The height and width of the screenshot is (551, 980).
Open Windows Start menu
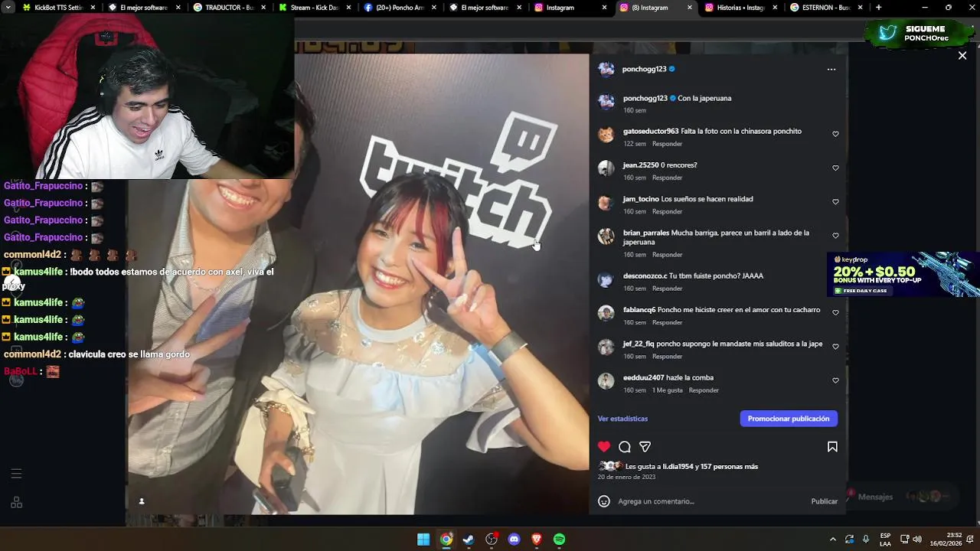423,540
